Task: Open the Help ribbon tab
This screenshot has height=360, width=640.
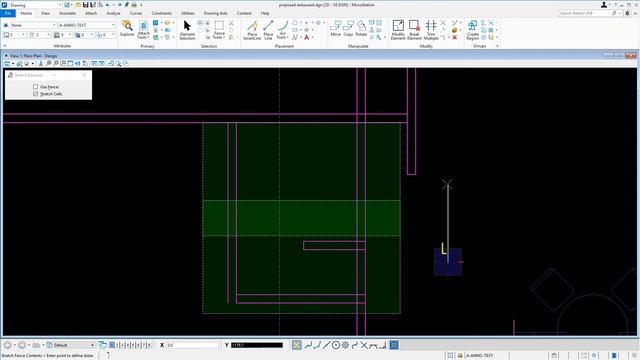Action: 265,13
